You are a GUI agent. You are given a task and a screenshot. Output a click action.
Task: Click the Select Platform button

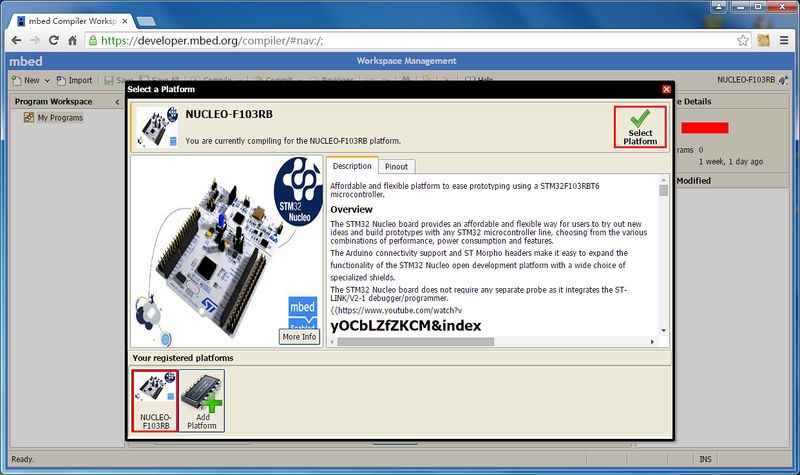click(x=640, y=127)
